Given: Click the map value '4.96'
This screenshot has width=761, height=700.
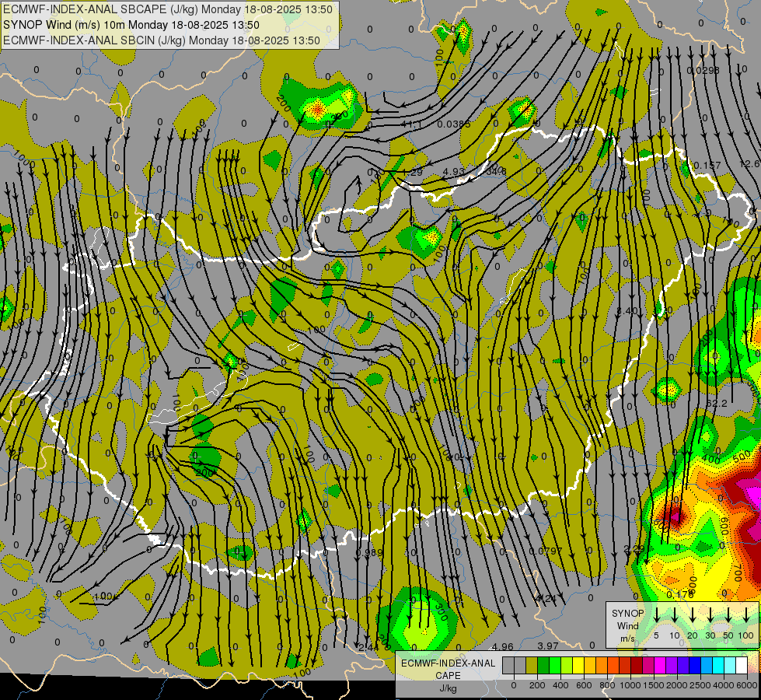Looking at the screenshot, I should coord(502,646).
